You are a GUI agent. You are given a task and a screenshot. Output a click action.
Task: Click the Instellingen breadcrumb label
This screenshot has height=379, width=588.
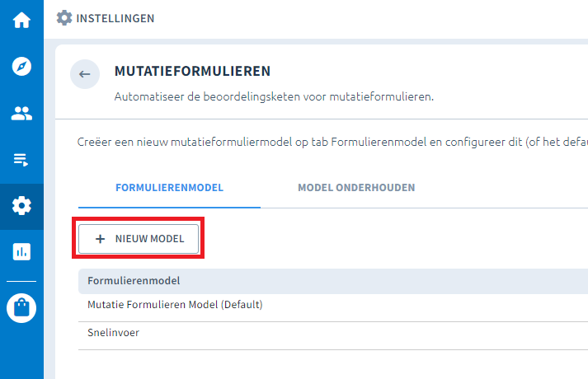click(x=115, y=18)
